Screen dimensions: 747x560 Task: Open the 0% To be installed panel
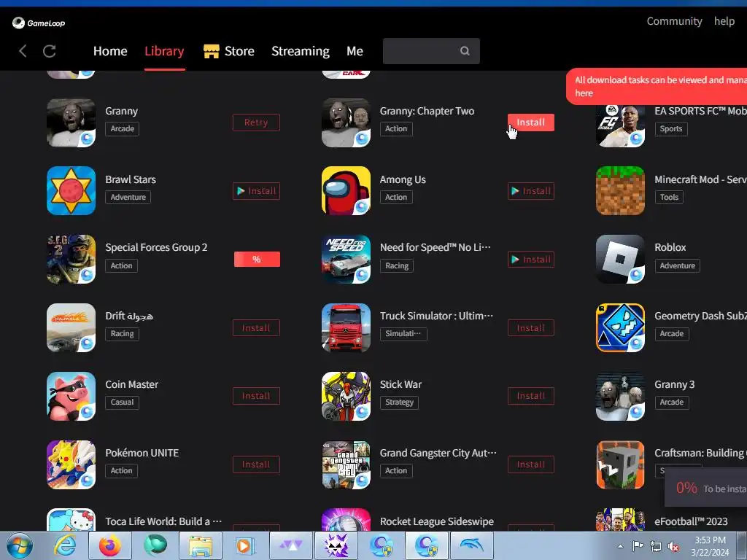tap(706, 488)
